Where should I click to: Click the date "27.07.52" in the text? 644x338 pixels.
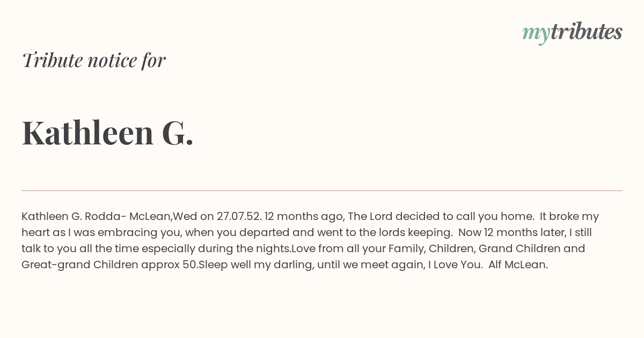[x=239, y=216]
